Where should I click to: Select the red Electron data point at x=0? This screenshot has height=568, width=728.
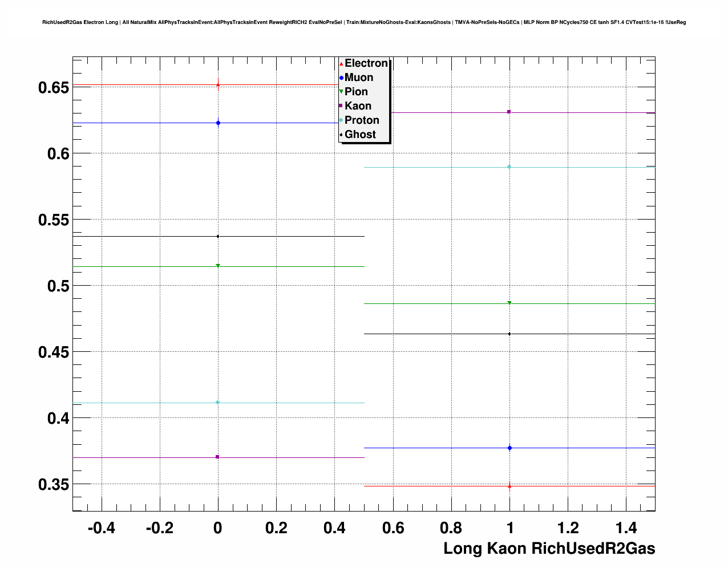coord(218,85)
